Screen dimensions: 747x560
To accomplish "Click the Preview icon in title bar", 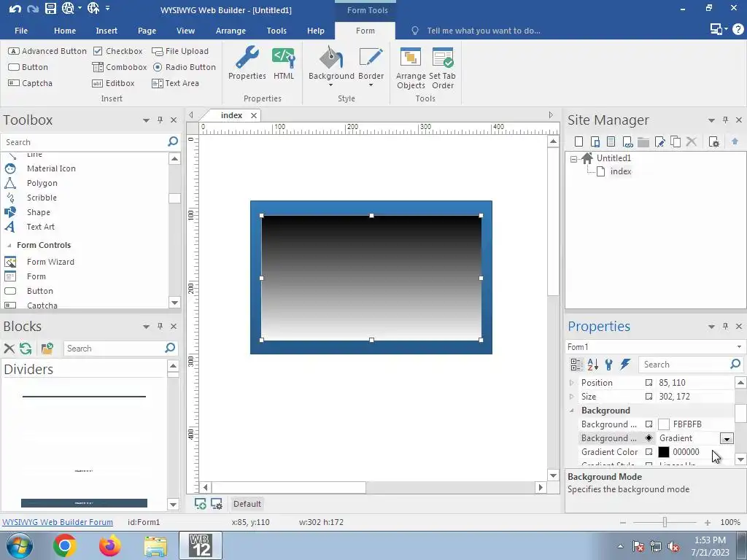I will (68, 8).
